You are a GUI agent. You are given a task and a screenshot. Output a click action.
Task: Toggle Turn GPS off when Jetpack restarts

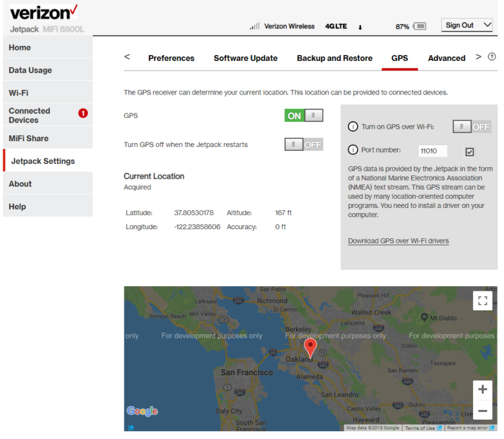[304, 144]
